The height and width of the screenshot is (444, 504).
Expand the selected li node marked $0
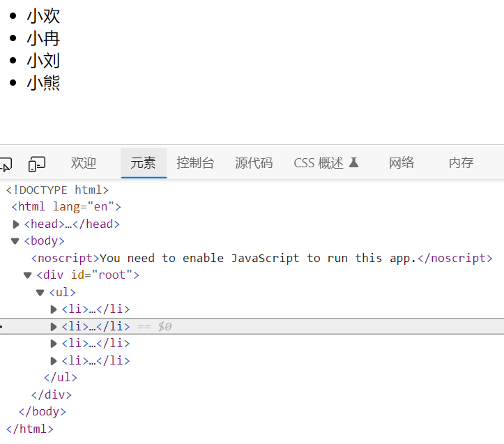tap(54, 327)
